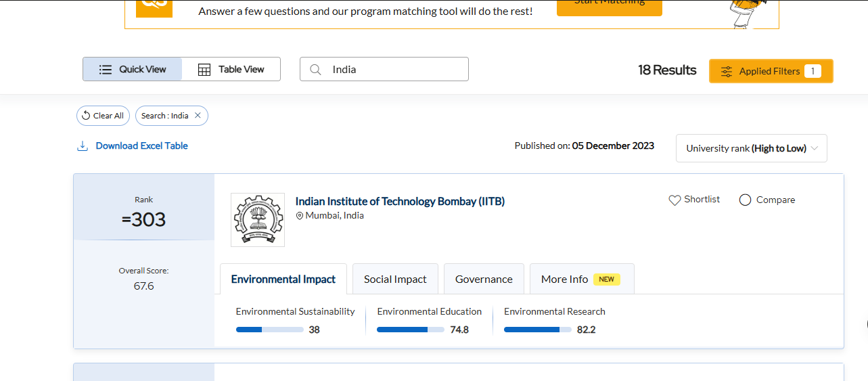Click the Shortlist heart icon
868x381 pixels.
[675, 200]
